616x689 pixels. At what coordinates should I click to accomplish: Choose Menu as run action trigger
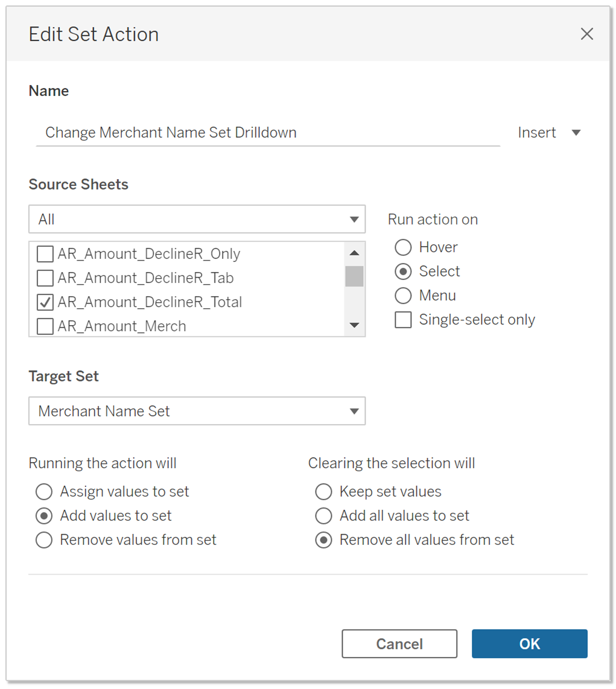(403, 296)
